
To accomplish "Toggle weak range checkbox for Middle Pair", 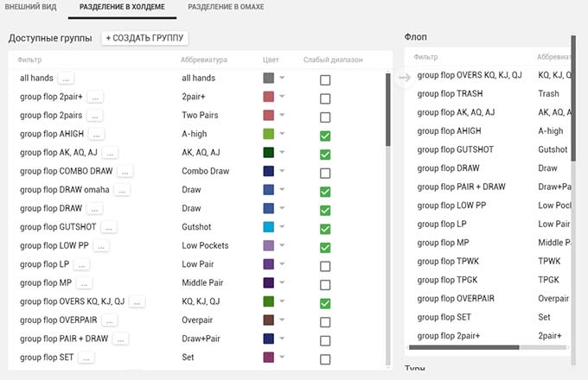I will click(x=325, y=284).
